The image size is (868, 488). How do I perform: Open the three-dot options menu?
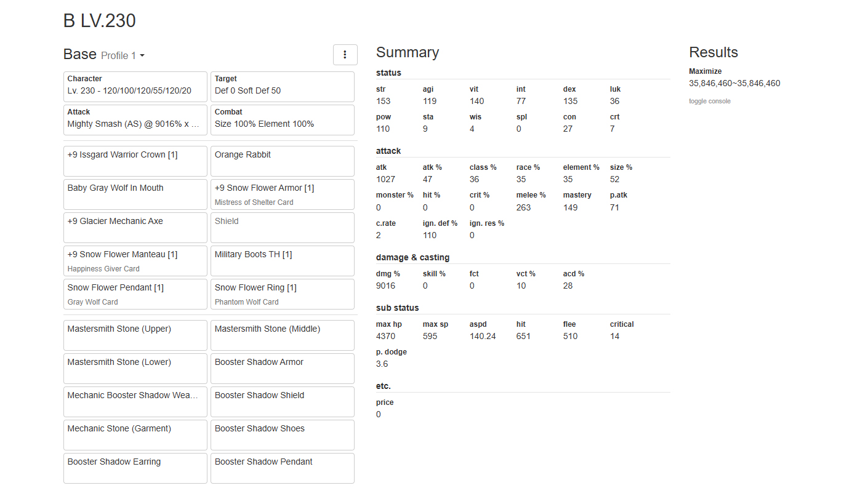tap(345, 55)
